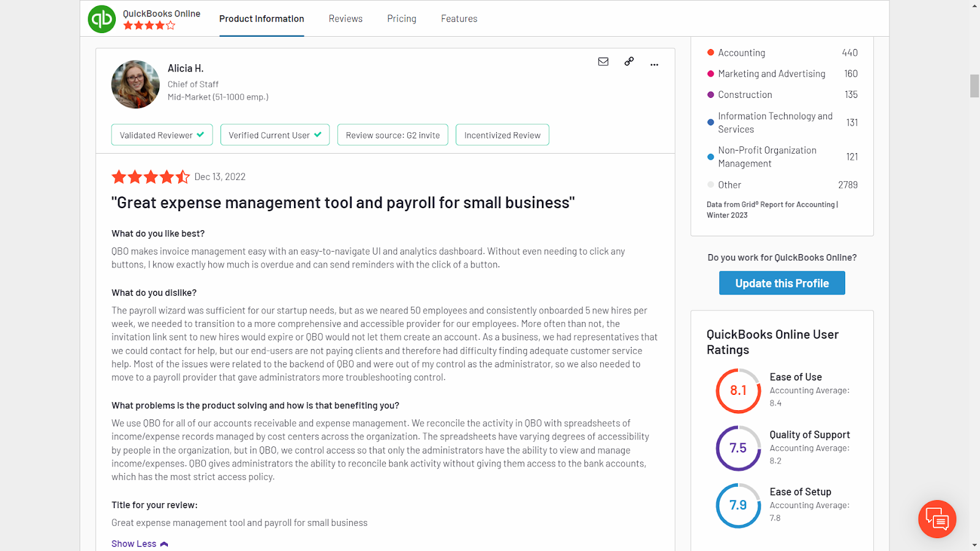The image size is (980, 551).
Task: Go to the Pricing tab
Action: (x=402, y=19)
